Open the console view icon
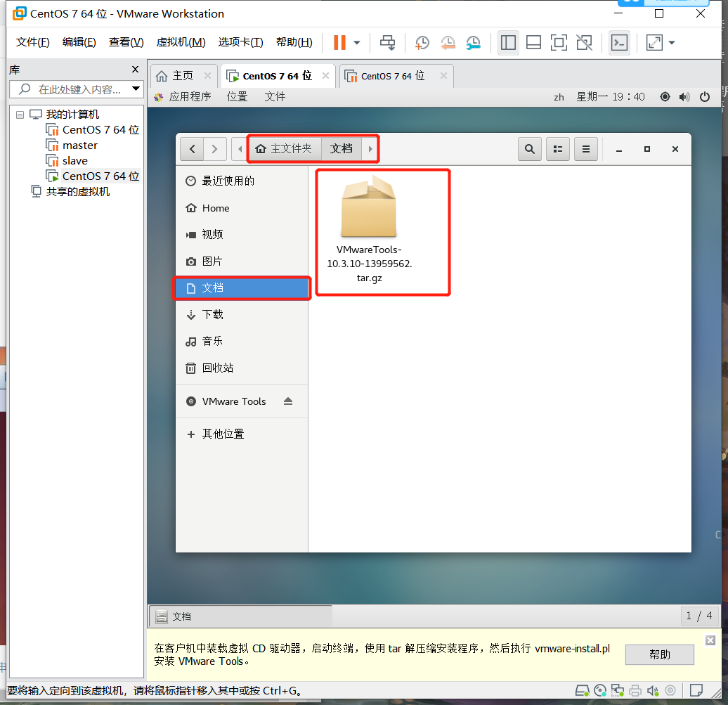The width and height of the screenshot is (728, 705). [x=619, y=43]
